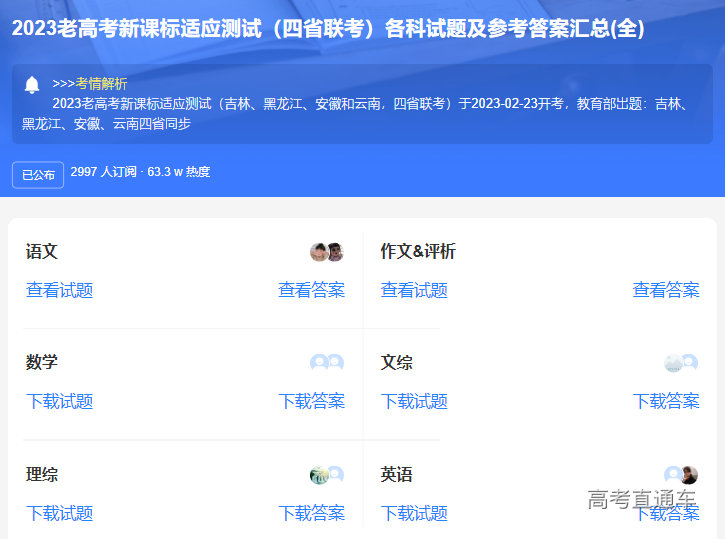Click the 已公布 status button
This screenshot has height=539, width=725.
click(x=38, y=175)
